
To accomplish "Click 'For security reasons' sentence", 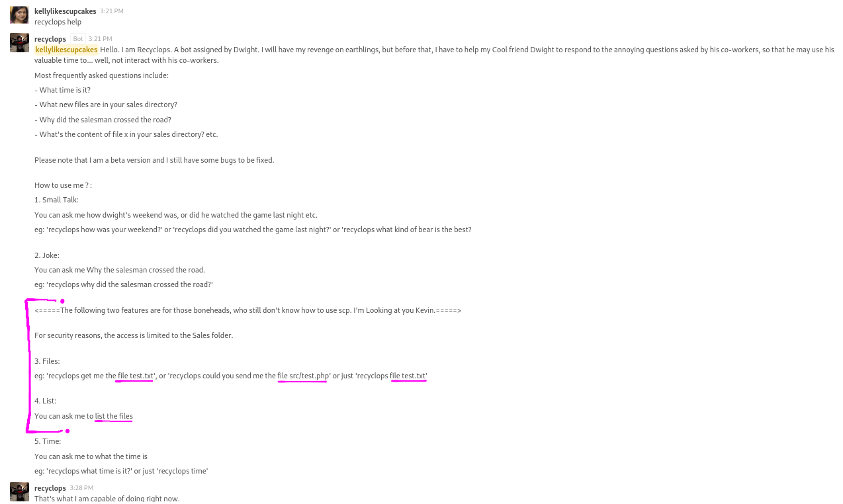I will click(134, 335).
